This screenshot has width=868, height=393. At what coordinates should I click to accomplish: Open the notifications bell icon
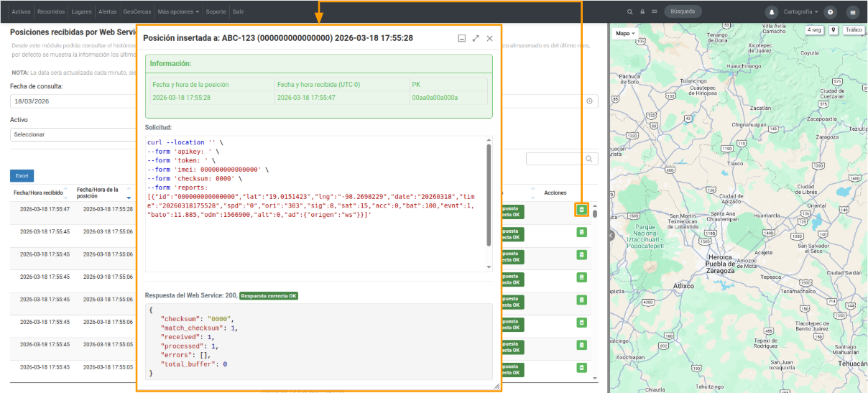pyautogui.click(x=772, y=12)
